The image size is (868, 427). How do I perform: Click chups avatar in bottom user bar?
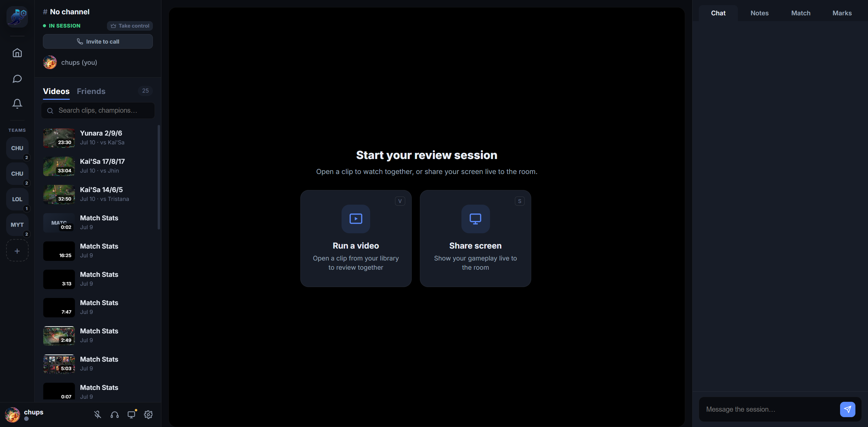pyautogui.click(x=12, y=414)
